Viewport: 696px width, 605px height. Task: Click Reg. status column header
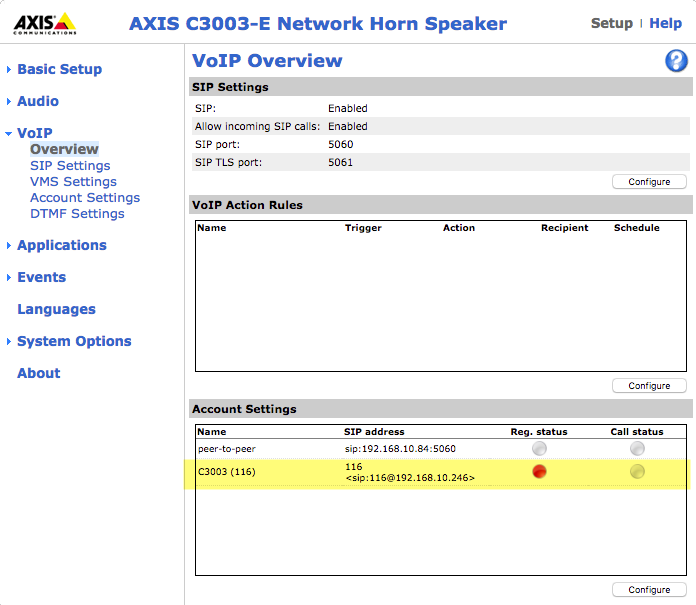click(539, 432)
